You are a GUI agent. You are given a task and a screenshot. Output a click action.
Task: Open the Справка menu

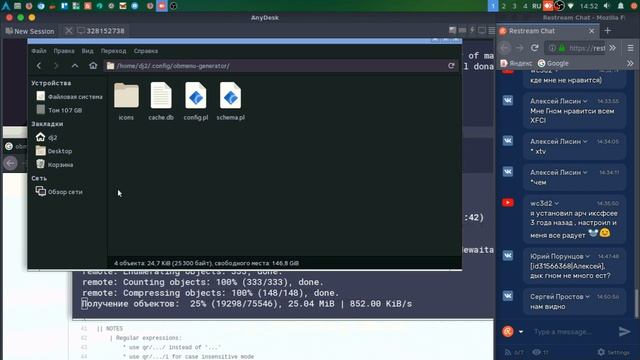point(146,51)
